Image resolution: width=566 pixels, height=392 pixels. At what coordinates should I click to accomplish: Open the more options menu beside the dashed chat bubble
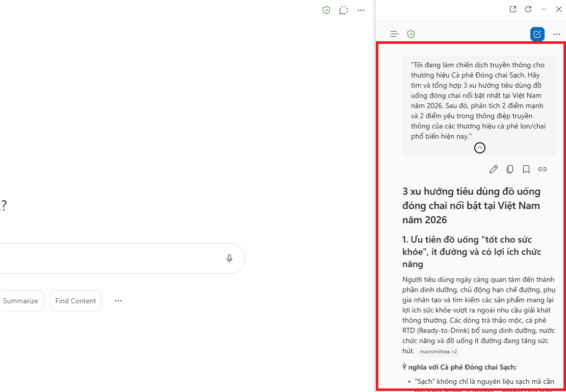pyautogui.click(x=361, y=11)
